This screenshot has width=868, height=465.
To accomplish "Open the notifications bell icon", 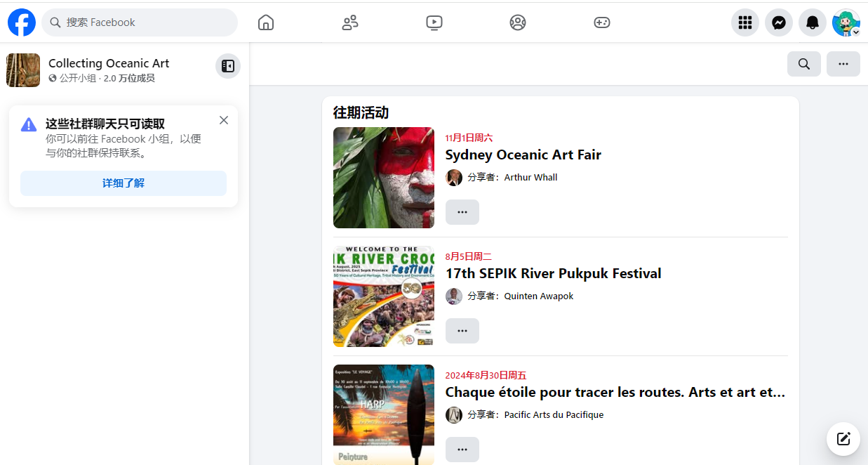I will point(812,22).
